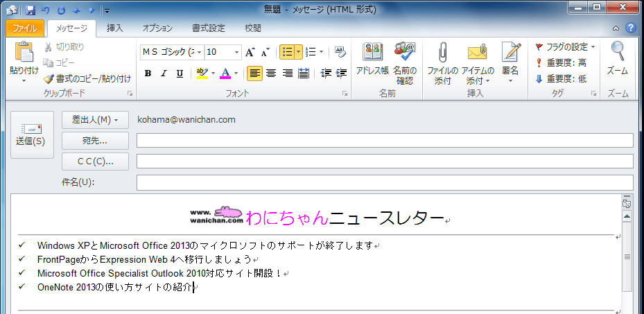The width and height of the screenshot is (644, 314).
Task: Activate 書式のコピー/貼り付け format painter
Action: click(87, 78)
